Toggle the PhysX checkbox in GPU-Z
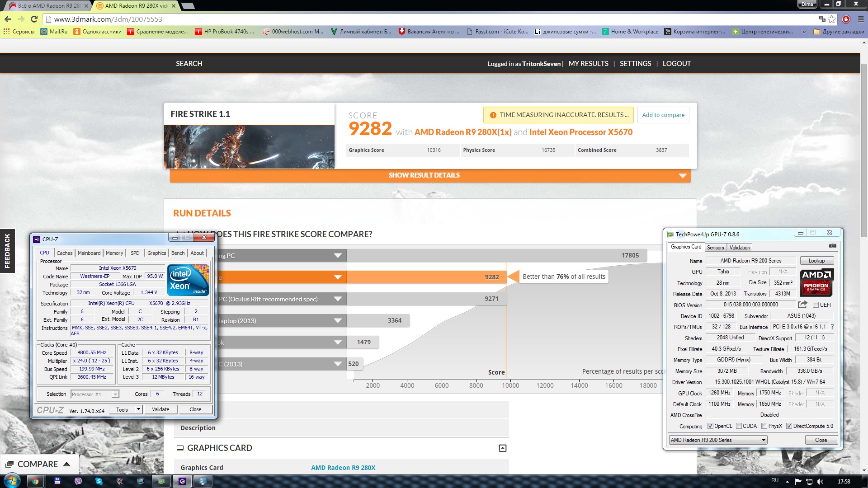868x488 pixels. pos(764,426)
